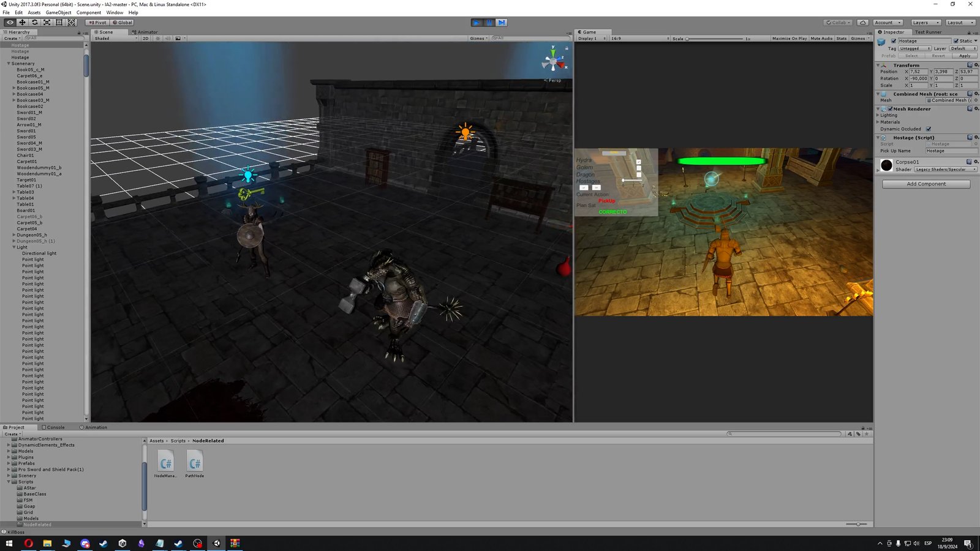Viewport: 980px width, 551px height.
Task: Open Transform component gear settings
Action: (x=976, y=65)
